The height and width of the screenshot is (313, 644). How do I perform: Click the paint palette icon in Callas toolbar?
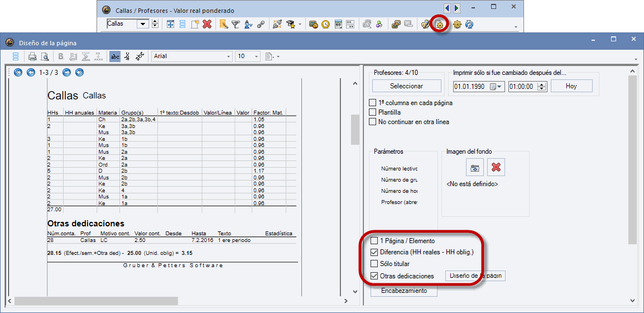[426, 24]
